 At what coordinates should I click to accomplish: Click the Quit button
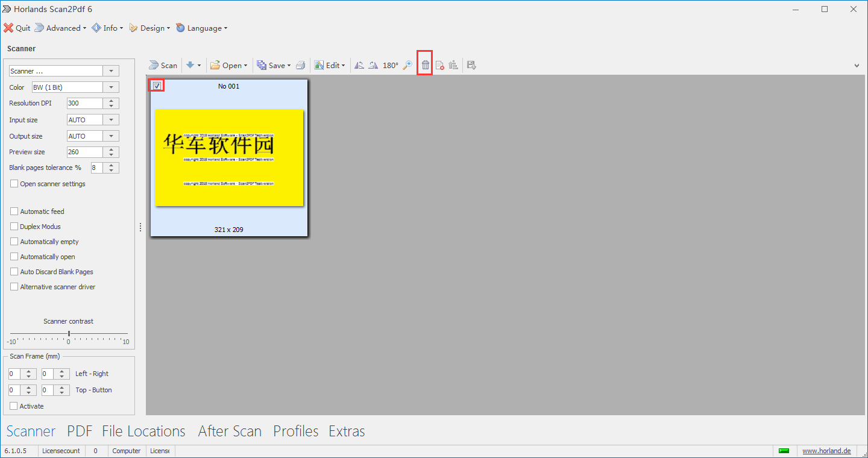[x=17, y=28]
